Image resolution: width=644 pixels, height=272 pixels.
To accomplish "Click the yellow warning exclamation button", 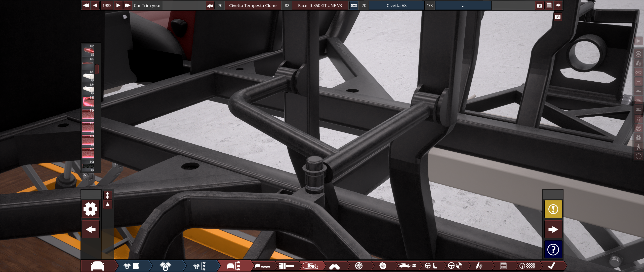I will point(553,209).
